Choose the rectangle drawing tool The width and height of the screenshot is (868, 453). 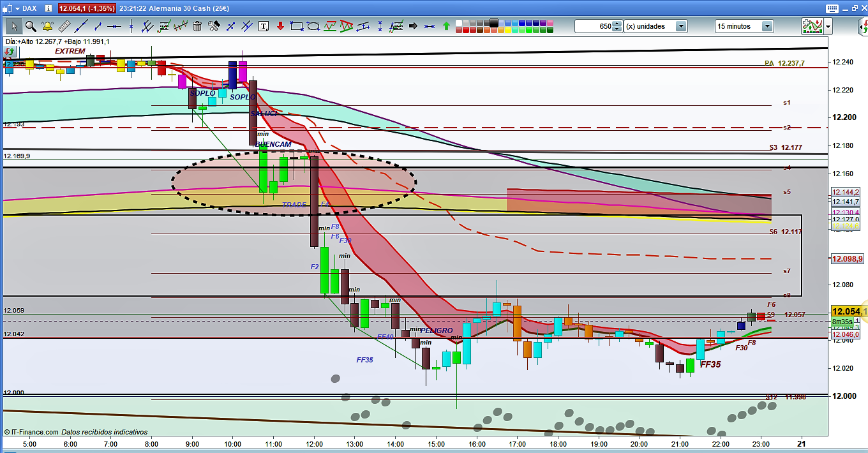296,26
